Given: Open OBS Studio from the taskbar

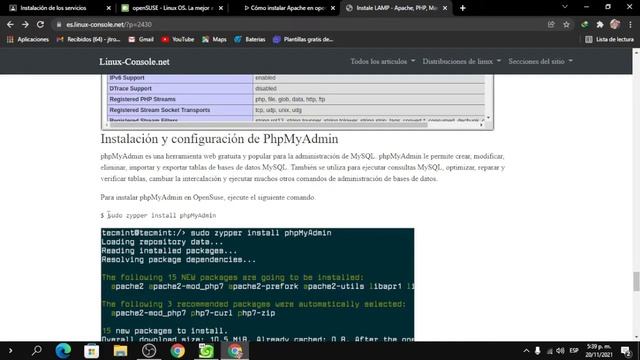Looking at the screenshot, I should click(149, 351).
